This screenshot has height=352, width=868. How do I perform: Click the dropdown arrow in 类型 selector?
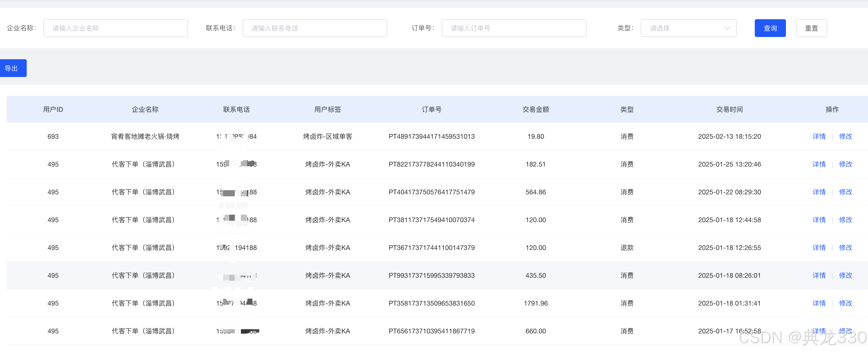click(727, 28)
